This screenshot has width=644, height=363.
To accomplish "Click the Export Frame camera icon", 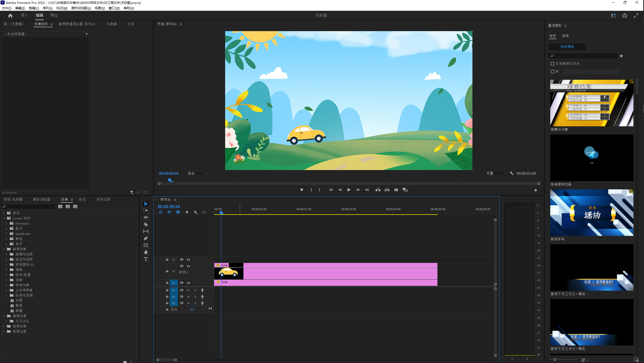I will (x=396, y=190).
